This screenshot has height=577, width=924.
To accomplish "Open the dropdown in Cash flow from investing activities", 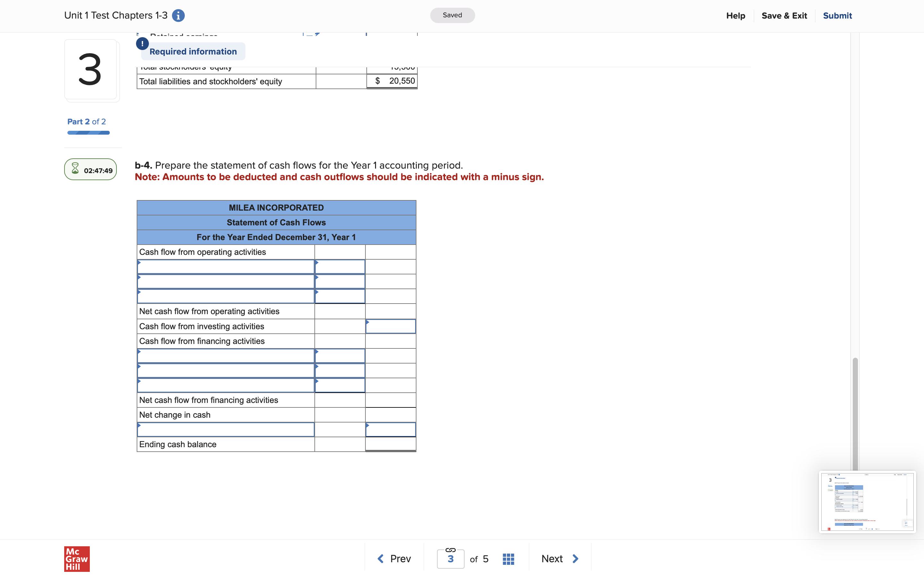I will point(390,326).
